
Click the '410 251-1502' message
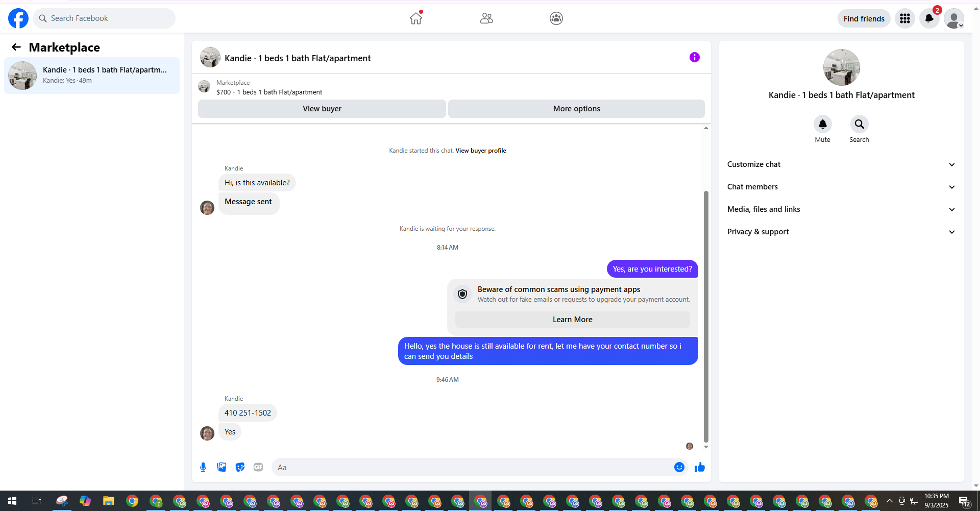(x=248, y=413)
